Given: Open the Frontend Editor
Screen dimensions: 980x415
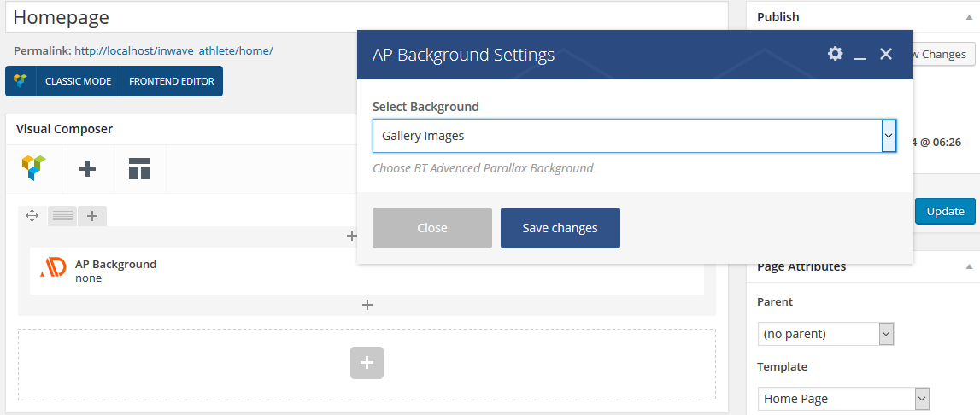Looking at the screenshot, I should tap(171, 81).
